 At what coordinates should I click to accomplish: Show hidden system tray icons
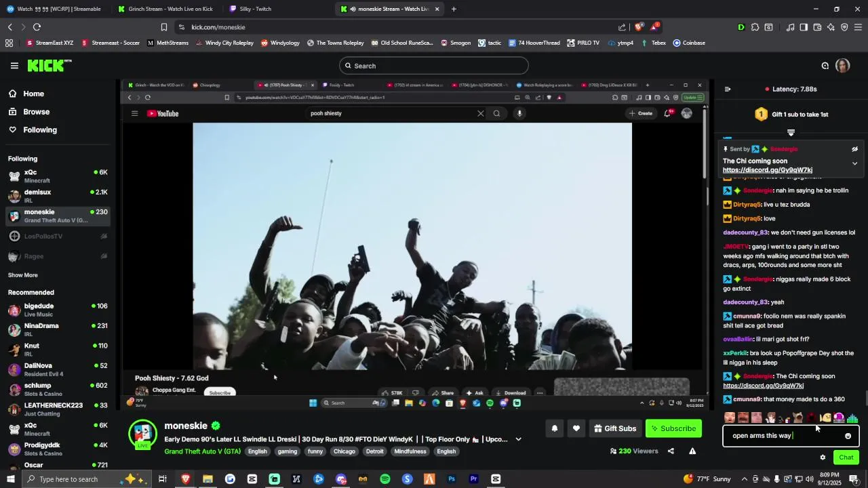tap(745, 479)
